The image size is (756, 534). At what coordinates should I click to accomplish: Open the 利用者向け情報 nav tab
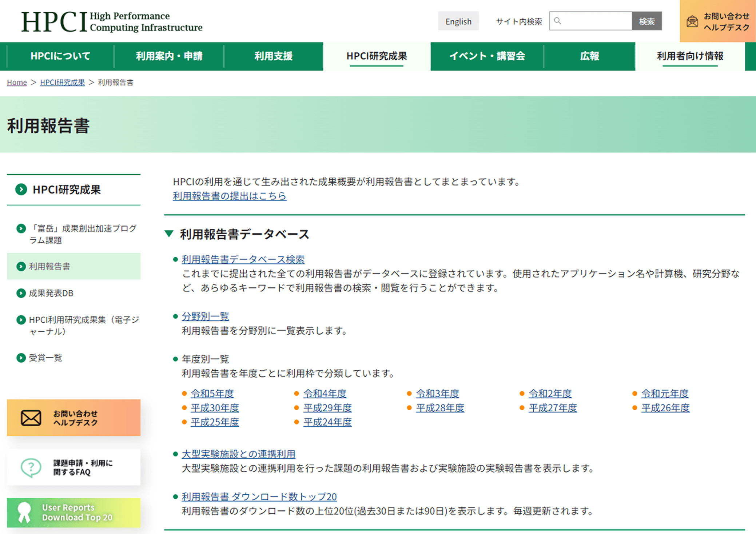(690, 56)
